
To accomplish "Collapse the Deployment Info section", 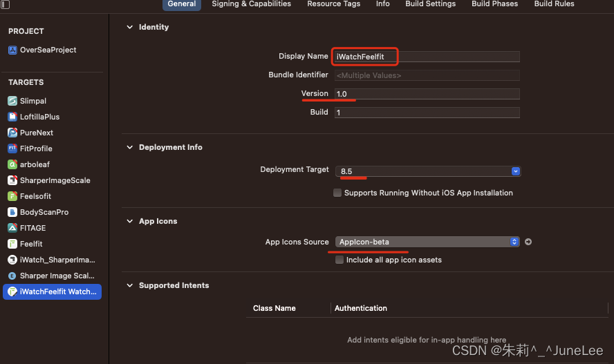I will (x=129, y=147).
